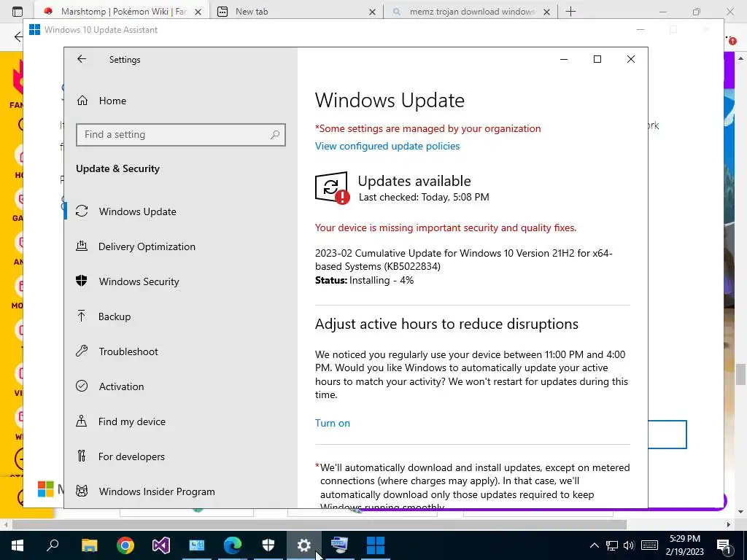This screenshot has width=747, height=560.
Task: Open File Explorer from the taskbar
Action: tap(89, 545)
